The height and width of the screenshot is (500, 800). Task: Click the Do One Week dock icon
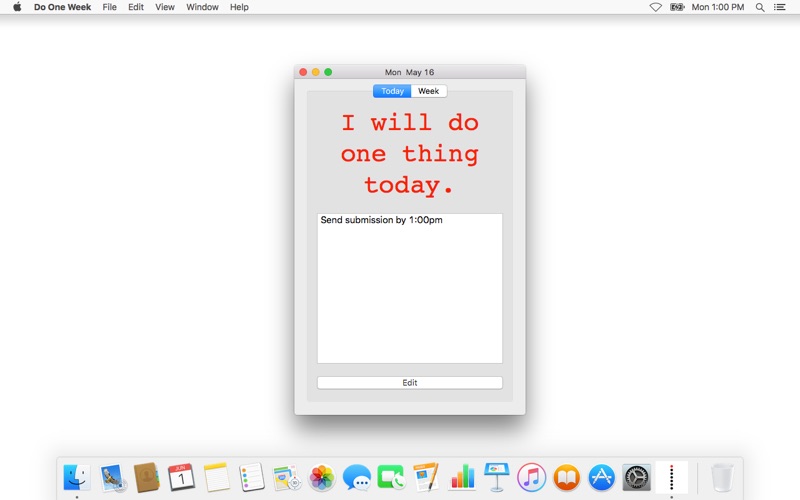coord(671,478)
